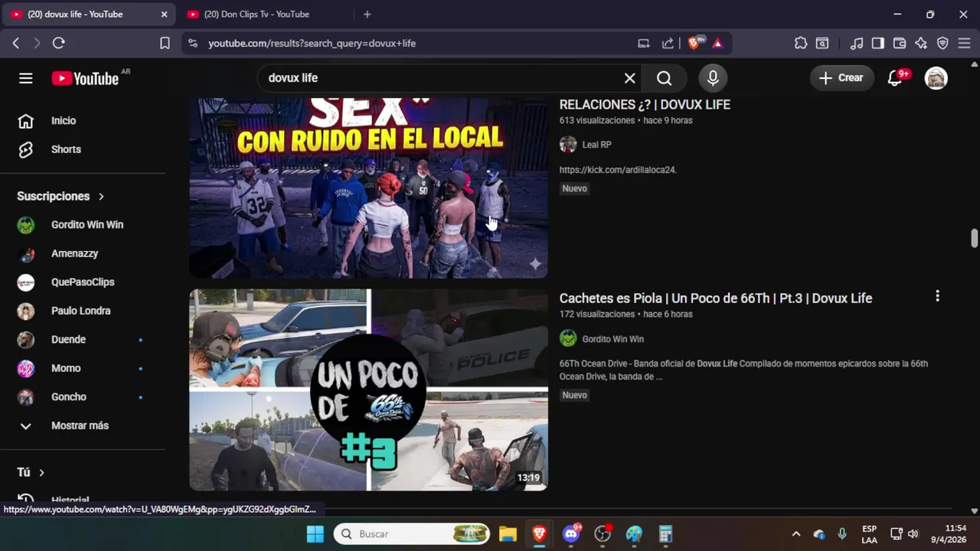Open Brave media playlist icon
Viewport: 980px width, 551px height.
(857, 44)
